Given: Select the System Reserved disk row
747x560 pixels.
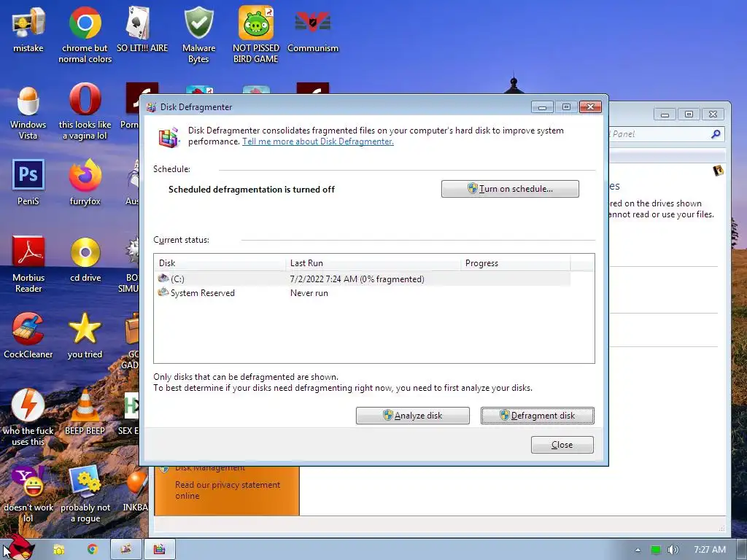Looking at the screenshot, I should 362,293.
